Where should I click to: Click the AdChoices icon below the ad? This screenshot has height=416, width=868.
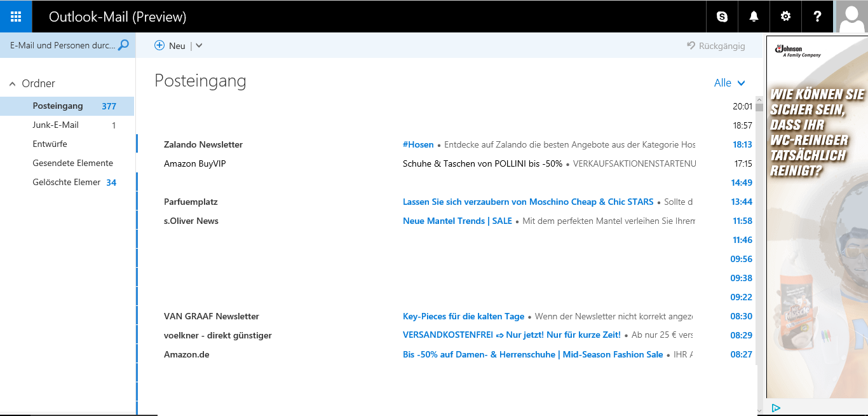click(776, 408)
